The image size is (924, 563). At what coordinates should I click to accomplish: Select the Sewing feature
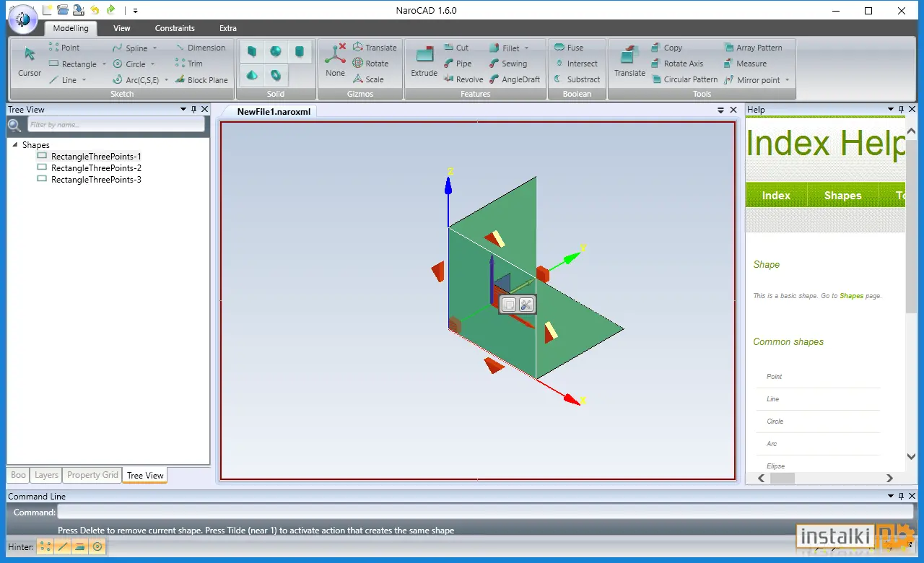click(x=508, y=64)
